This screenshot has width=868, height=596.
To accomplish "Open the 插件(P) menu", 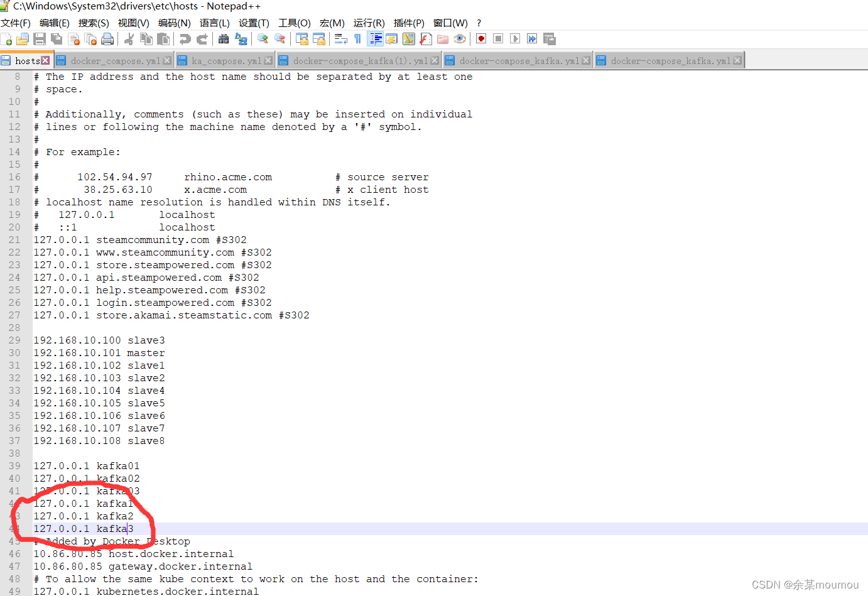I will (409, 23).
